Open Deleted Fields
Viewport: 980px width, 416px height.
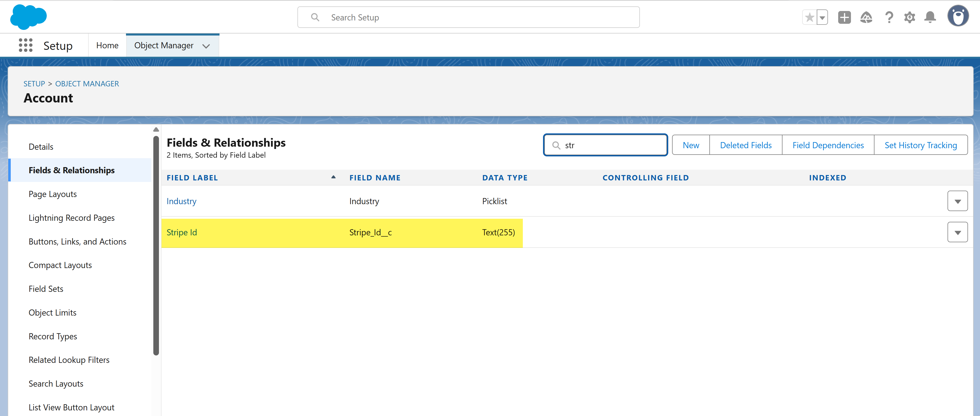pyautogui.click(x=746, y=145)
